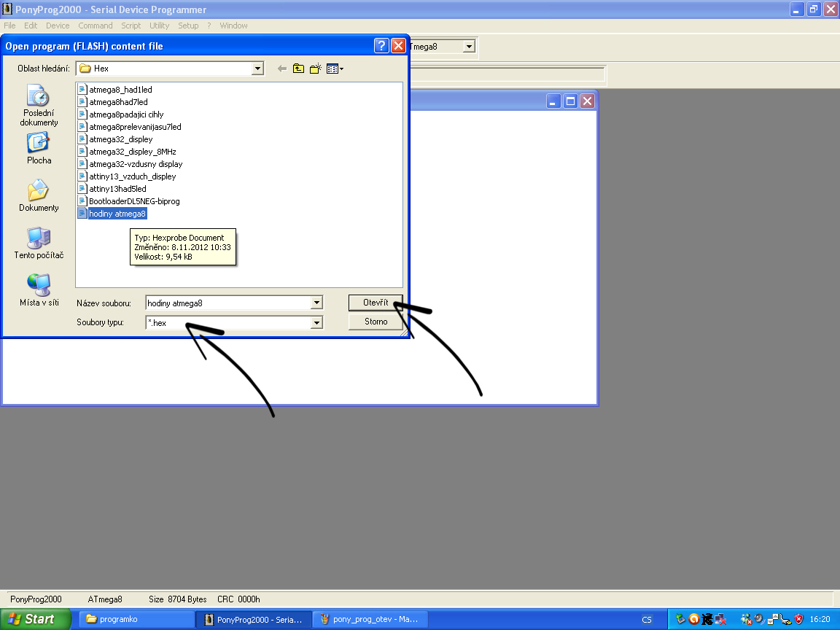Open the Command menu
840x630 pixels.
96,26
